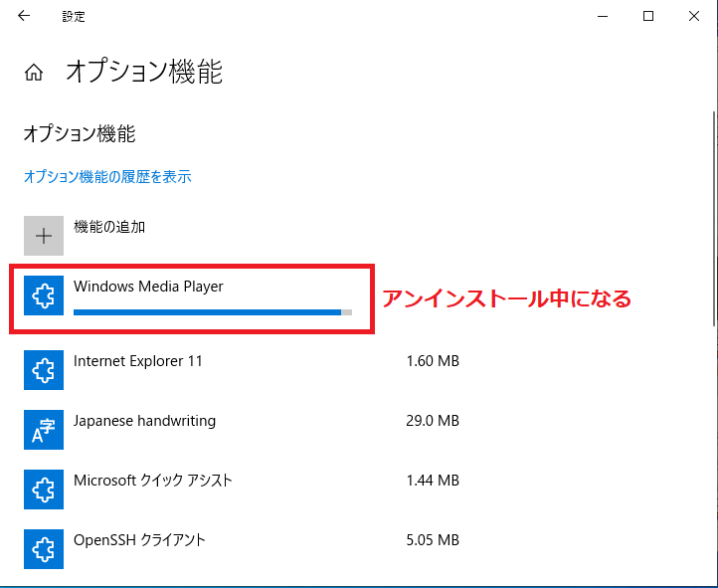Close the 設定 window
Viewport: 718px width, 588px height.
tap(694, 16)
